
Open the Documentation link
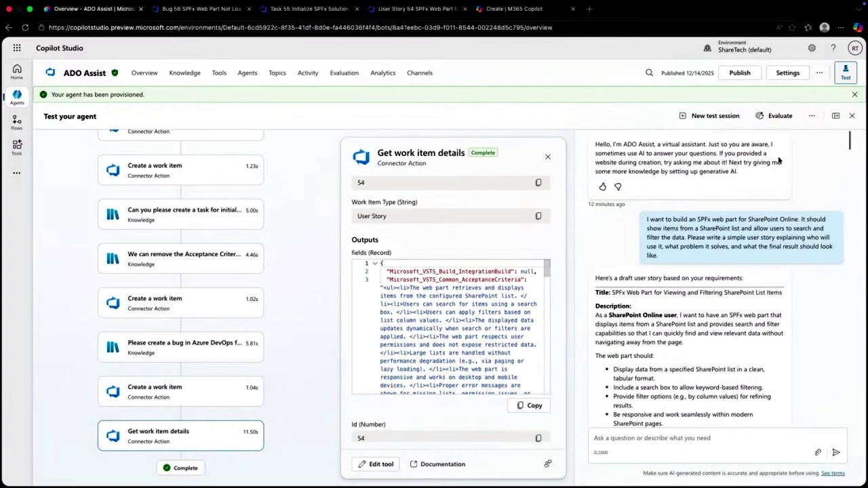(437, 464)
